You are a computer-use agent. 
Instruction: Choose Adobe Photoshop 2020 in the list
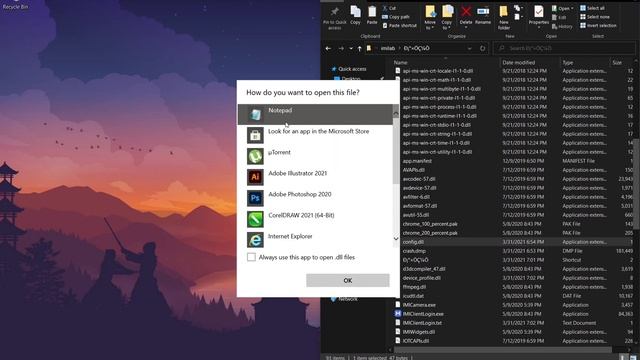[x=315, y=198]
